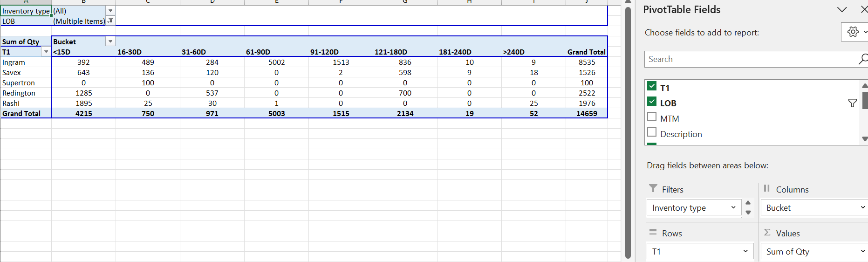Open the Inventory type (All) filter dropdown
Screen dimensions: 868x262
click(110, 10)
